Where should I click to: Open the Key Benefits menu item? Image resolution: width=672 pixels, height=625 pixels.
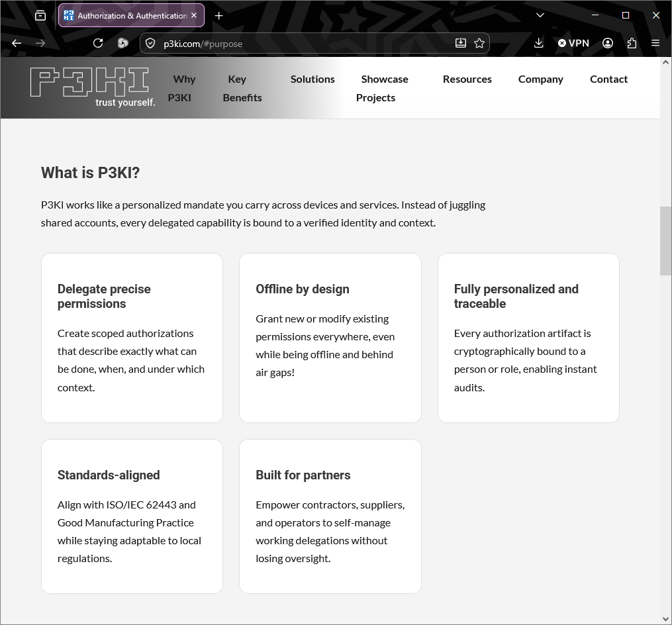coord(242,88)
